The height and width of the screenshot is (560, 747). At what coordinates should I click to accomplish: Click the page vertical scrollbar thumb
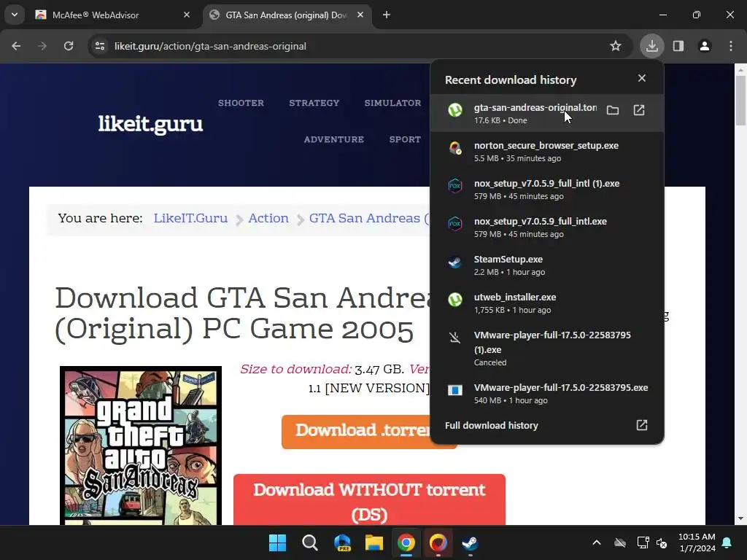(740, 99)
